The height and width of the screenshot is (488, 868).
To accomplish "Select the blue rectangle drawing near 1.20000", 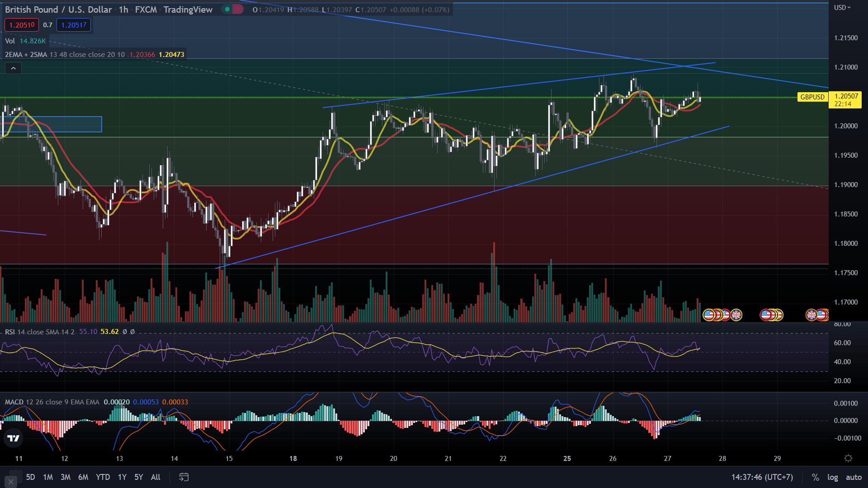I will click(x=51, y=124).
